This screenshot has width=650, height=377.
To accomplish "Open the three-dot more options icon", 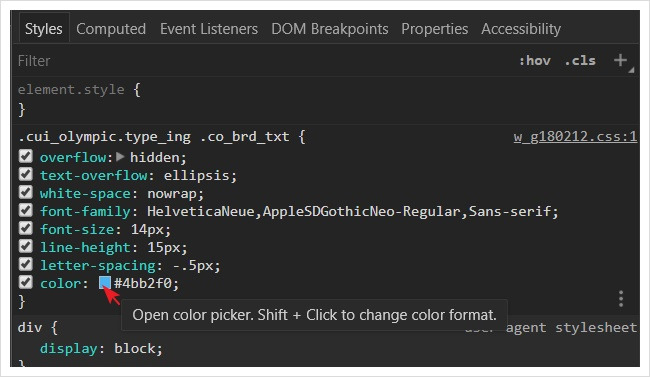I will (x=621, y=299).
